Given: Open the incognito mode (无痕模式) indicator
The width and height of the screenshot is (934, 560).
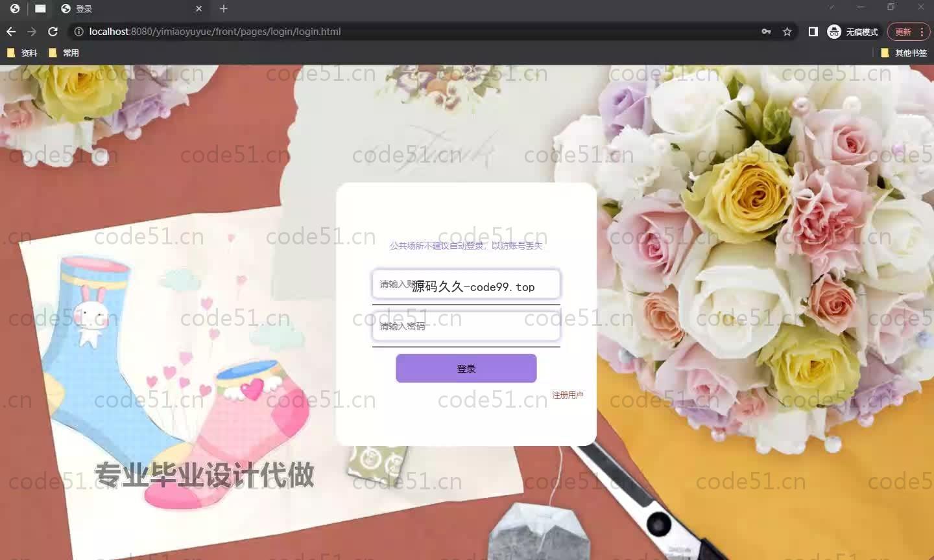Looking at the screenshot, I should click(853, 31).
